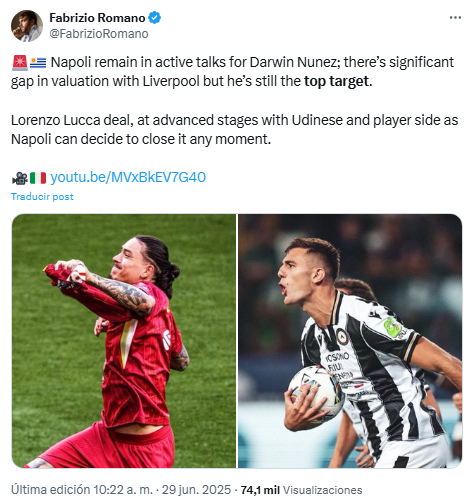The width and height of the screenshot is (474, 502).
Task: Click Traducir post to translate
Action: pyautogui.click(x=42, y=197)
